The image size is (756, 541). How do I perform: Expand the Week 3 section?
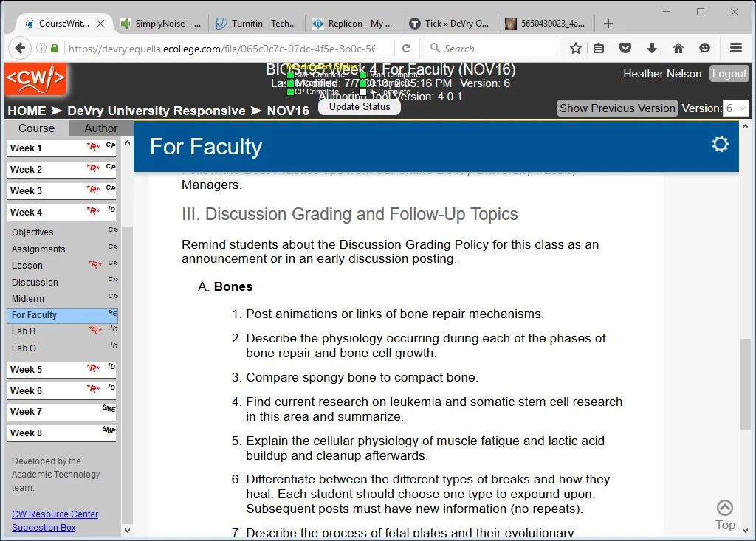point(62,190)
